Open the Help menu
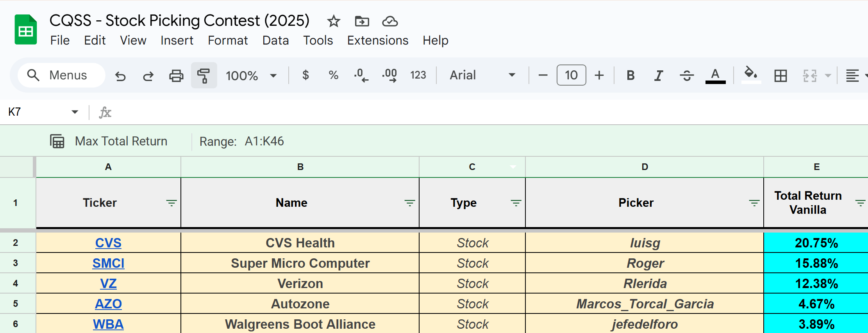This screenshot has width=868, height=333. 436,40
